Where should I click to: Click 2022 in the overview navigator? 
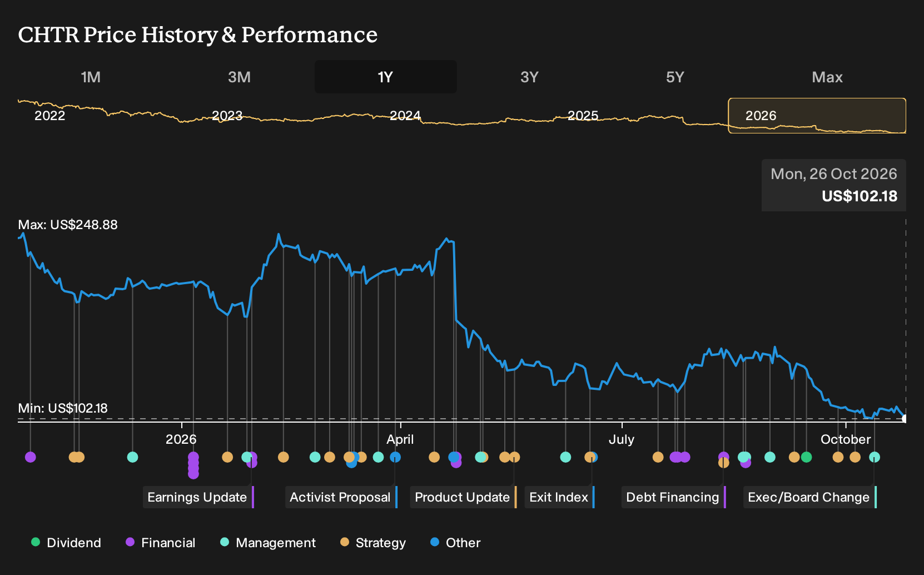tap(50, 116)
